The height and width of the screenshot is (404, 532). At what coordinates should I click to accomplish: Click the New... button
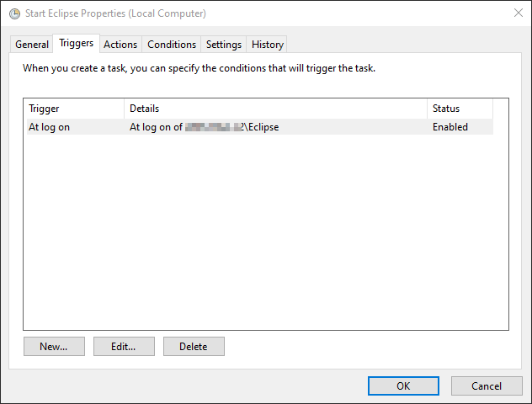point(54,346)
